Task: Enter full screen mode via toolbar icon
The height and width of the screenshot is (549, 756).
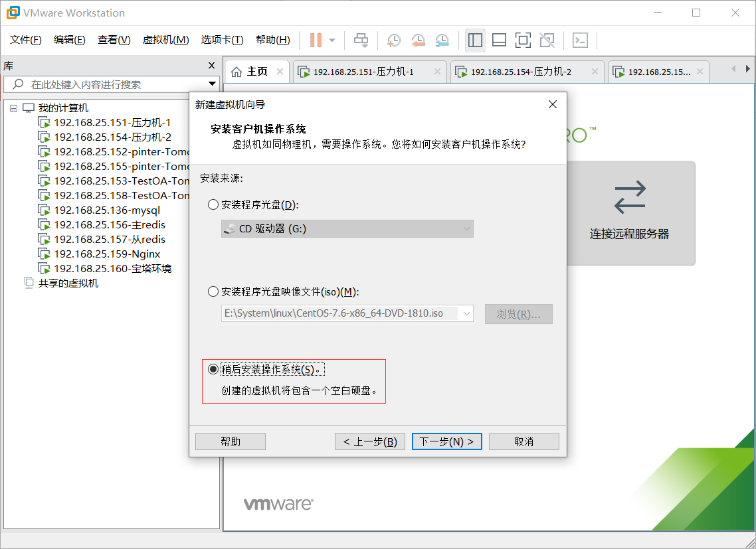Action: [x=523, y=40]
